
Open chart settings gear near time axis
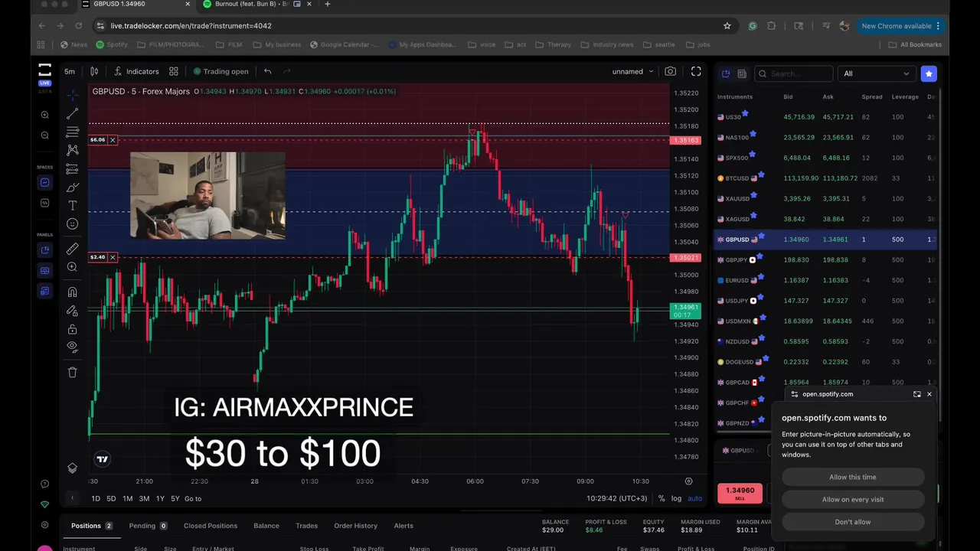(688, 481)
